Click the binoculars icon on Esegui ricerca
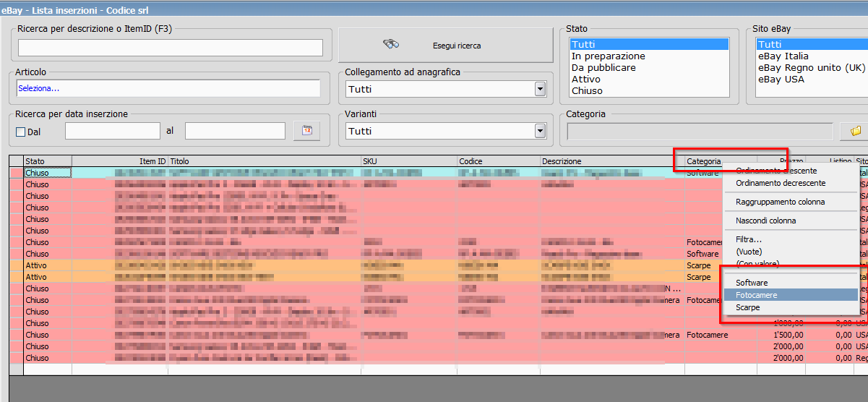 391,44
